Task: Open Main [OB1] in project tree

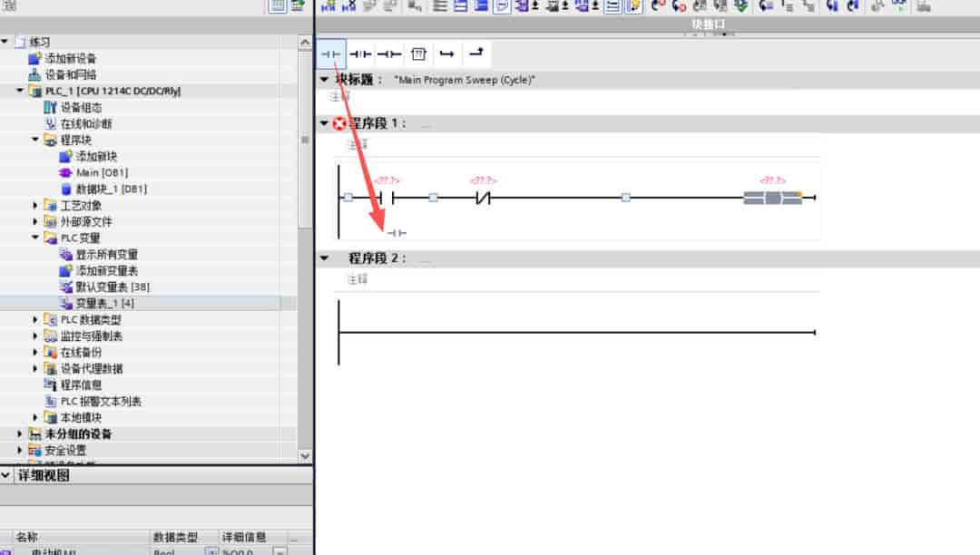Action: (102, 172)
